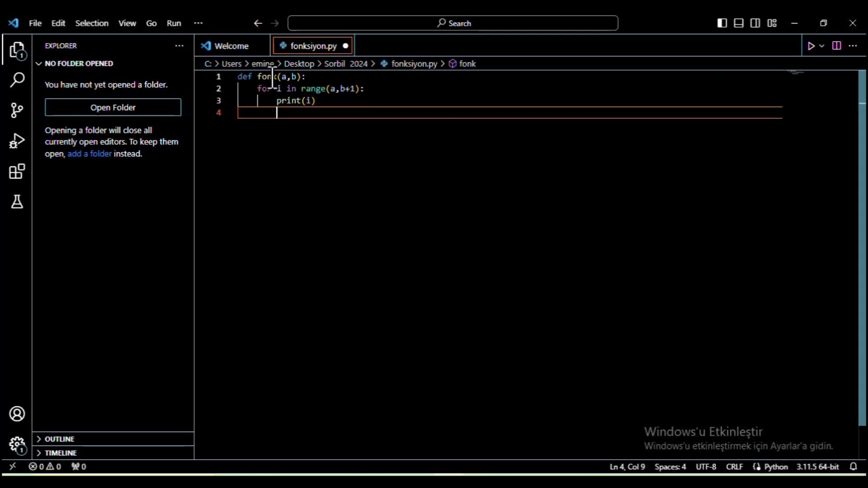868x488 pixels.
Task: Open the Extensions view
Action: click(17, 171)
